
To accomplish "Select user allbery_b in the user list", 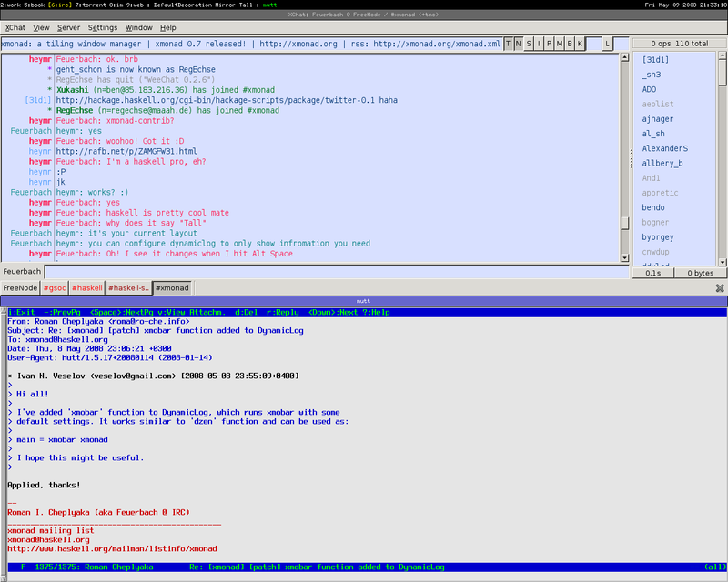I will coord(662,164).
